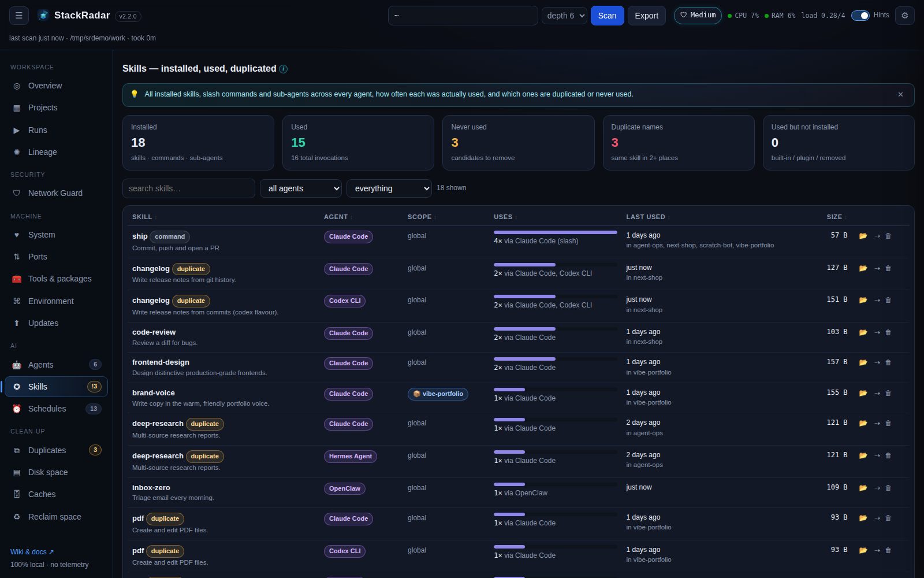This screenshot has width=924, height=578.
Task: Click the move arrow for code-review skill
Action: pyautogui.click(x=877, y=332)
